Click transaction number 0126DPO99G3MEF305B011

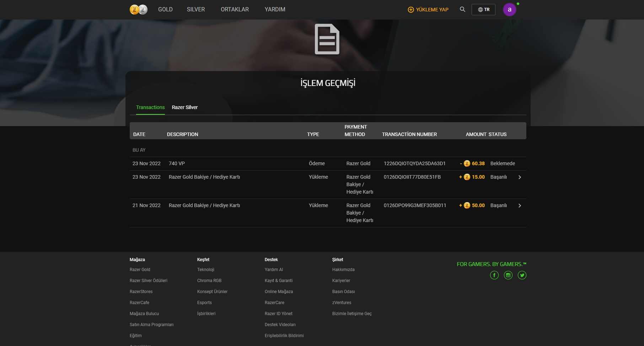415,205
